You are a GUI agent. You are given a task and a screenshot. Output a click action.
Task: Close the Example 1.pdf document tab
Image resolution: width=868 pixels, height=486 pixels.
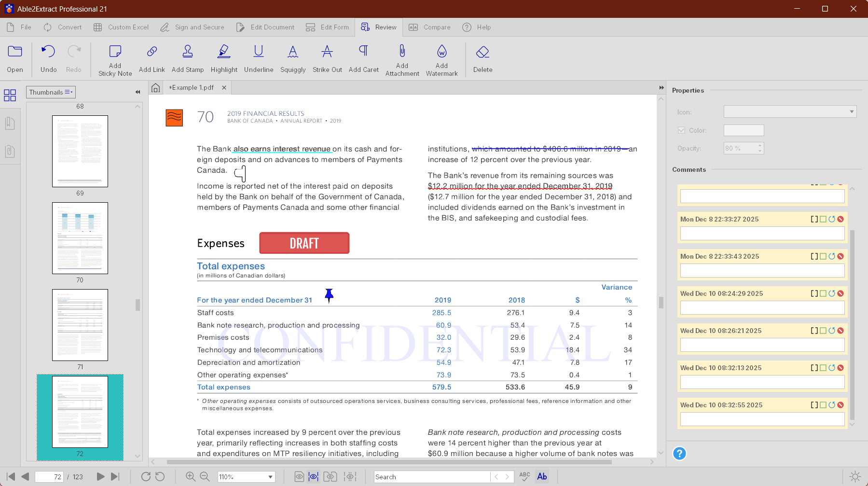(224, 88)
